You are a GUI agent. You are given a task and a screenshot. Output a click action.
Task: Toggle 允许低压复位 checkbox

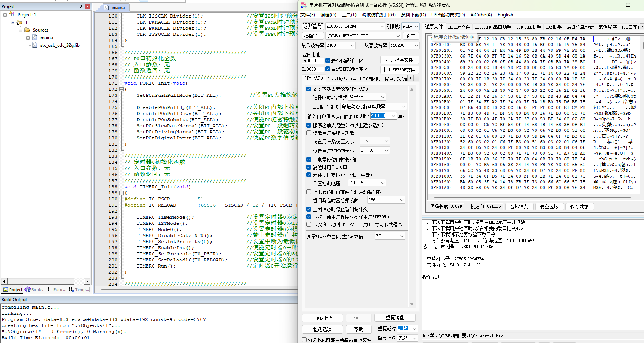[309, 175]
